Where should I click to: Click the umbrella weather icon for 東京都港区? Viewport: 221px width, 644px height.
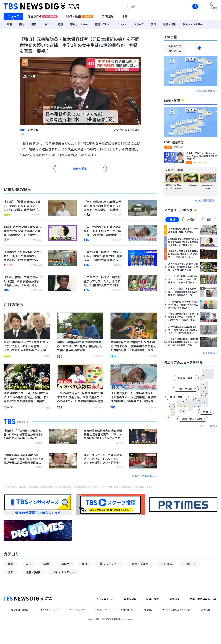point(199,48)
